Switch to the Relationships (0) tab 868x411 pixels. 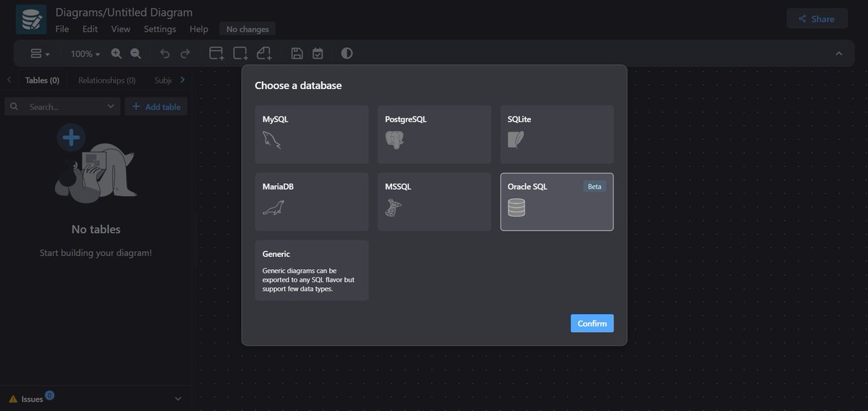coord(107,80)
